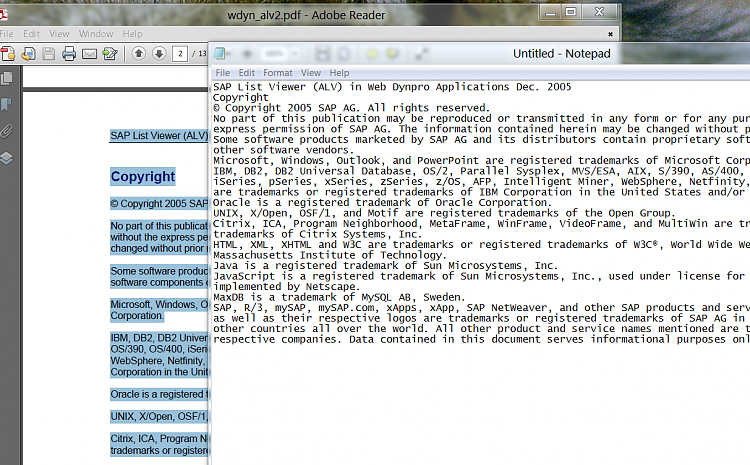This screenshot has width=750, height=465.
Task: Open the Edit menu in Notepad
Action: (x=246, y=73)
